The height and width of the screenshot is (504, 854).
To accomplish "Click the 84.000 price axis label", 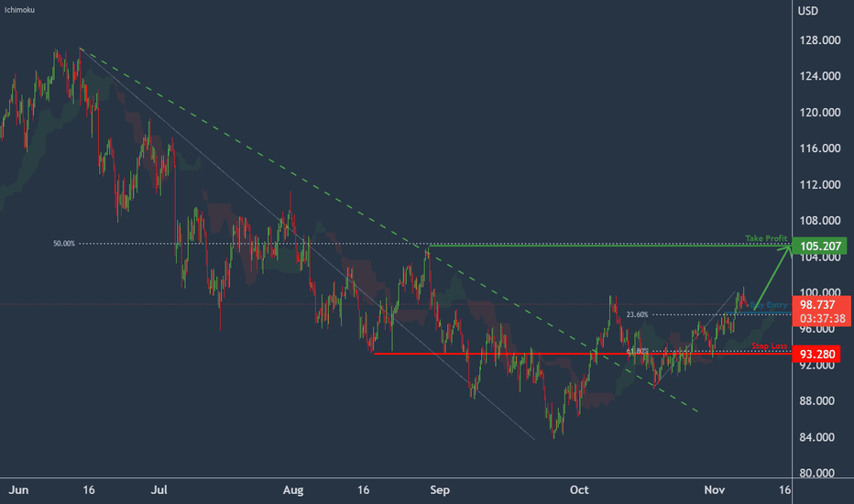I will pos(817,437).
